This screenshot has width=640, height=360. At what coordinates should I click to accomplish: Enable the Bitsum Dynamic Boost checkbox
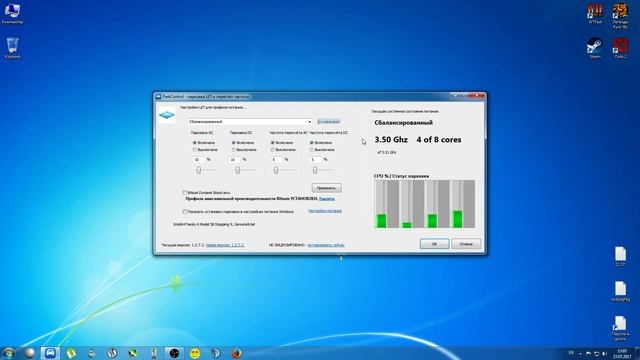click(x=185, y=192)
